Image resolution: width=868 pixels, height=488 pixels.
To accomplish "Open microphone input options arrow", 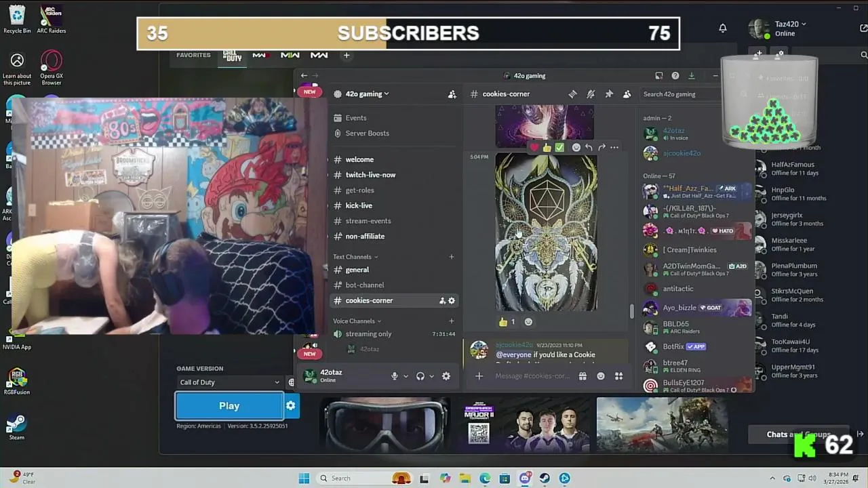I will 406,376.
